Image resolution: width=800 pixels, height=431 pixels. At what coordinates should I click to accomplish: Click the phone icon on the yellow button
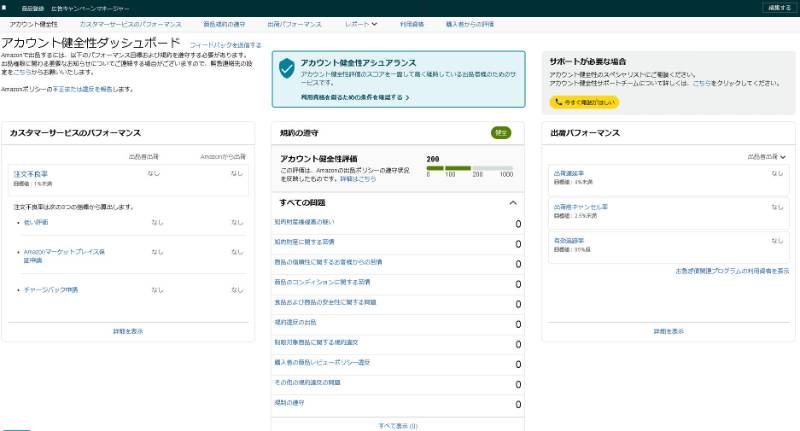(558, 102)
